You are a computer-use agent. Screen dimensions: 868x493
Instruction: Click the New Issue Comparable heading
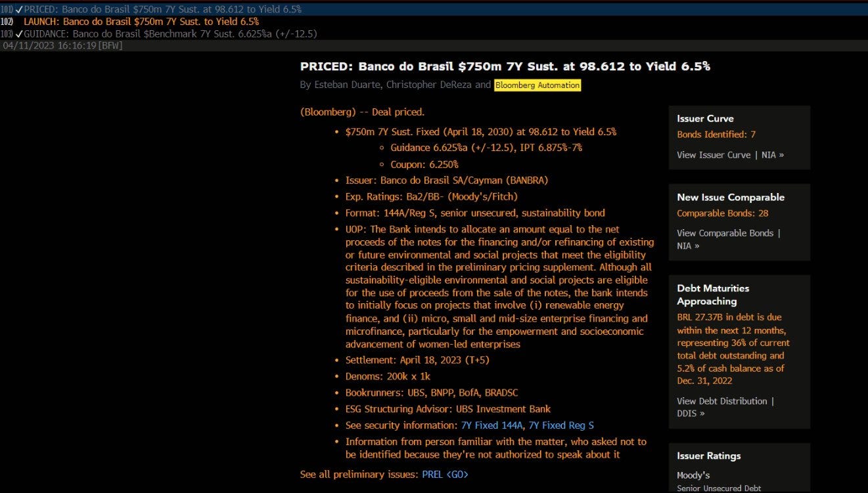[731, 197]
